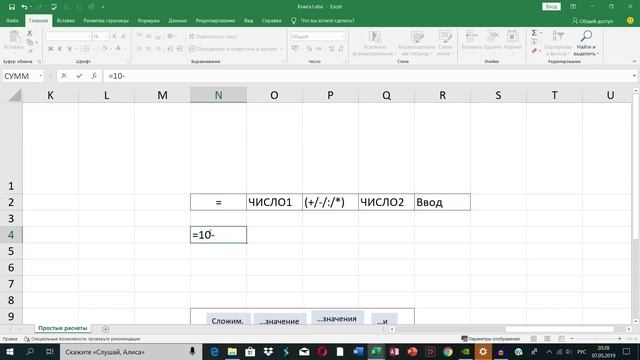Switch to the Вид tab
Screen dimensions: 640x360
(249, 20)
